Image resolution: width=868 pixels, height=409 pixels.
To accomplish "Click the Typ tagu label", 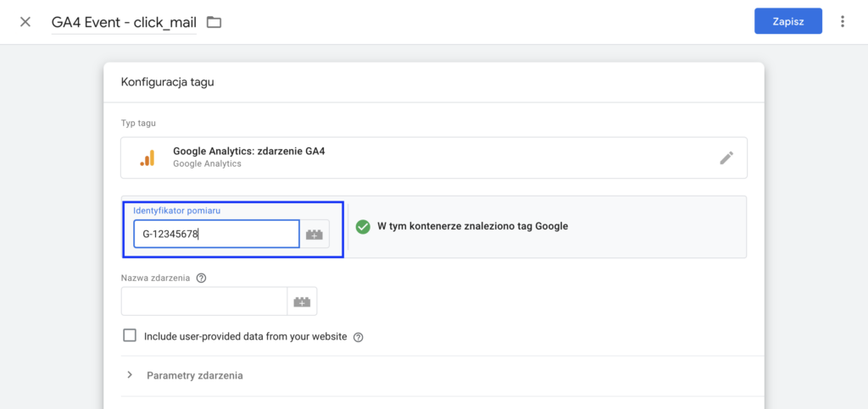I will pos(138,123).
